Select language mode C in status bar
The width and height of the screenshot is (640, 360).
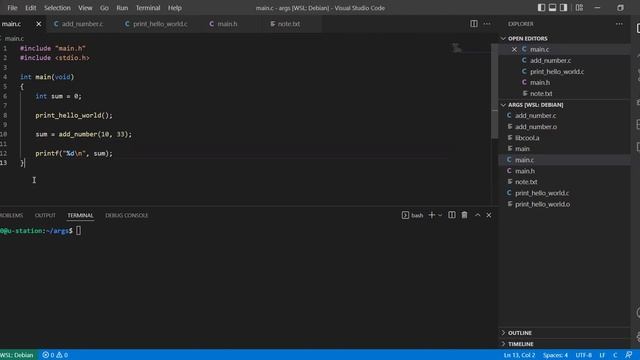(615, 355)
